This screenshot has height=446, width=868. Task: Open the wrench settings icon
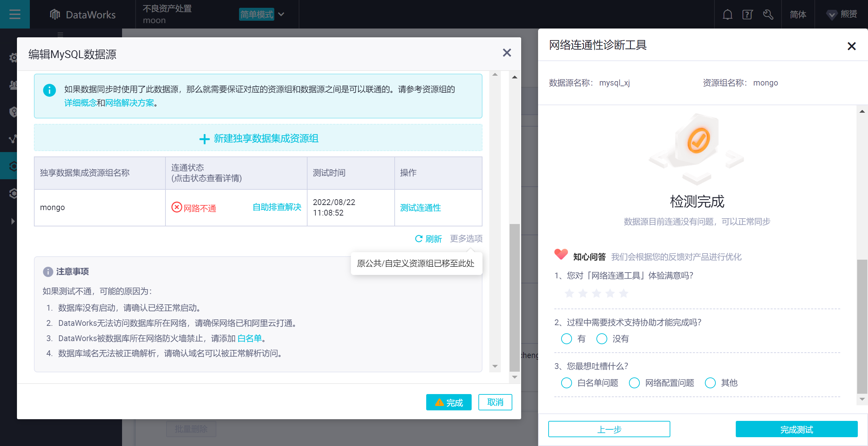coord(768,15)
